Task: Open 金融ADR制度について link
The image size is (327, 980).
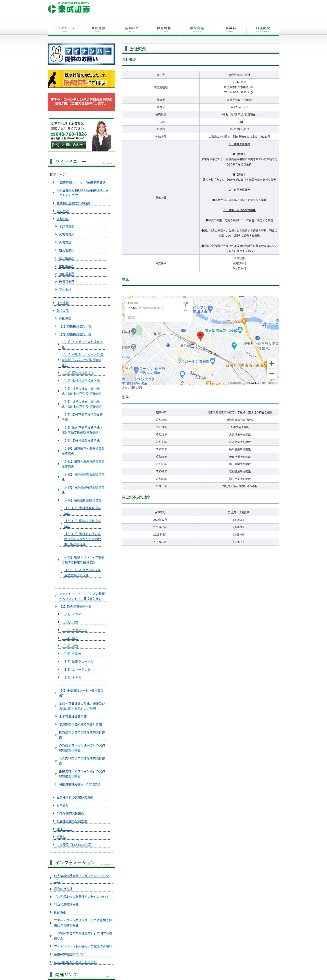Action: [69, 954]
